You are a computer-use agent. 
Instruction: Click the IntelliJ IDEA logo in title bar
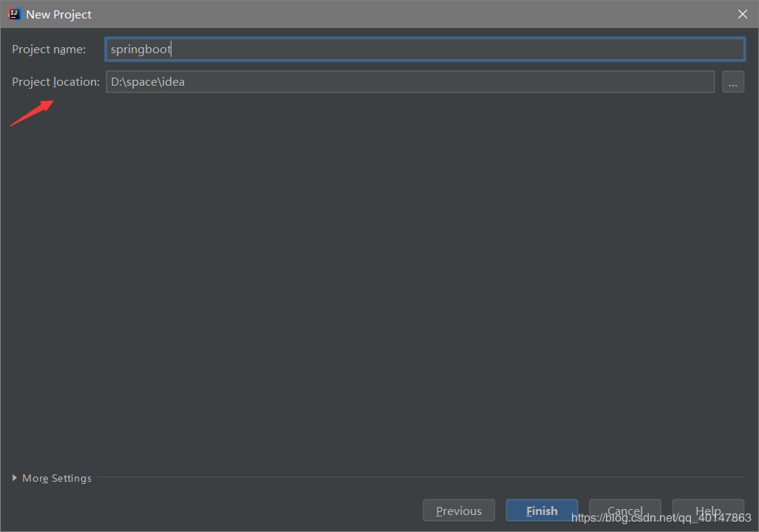14,14
